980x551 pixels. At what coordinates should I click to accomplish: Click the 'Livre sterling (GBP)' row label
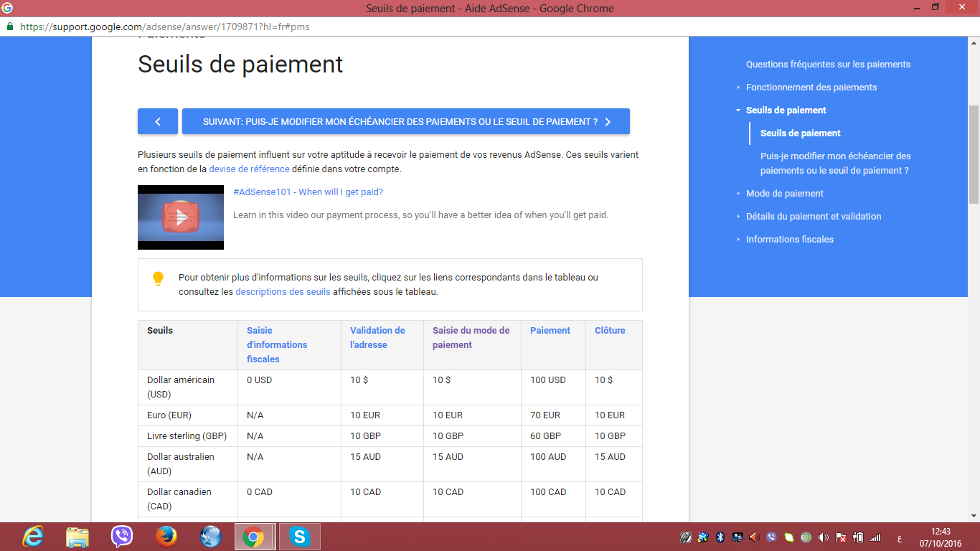185,435
